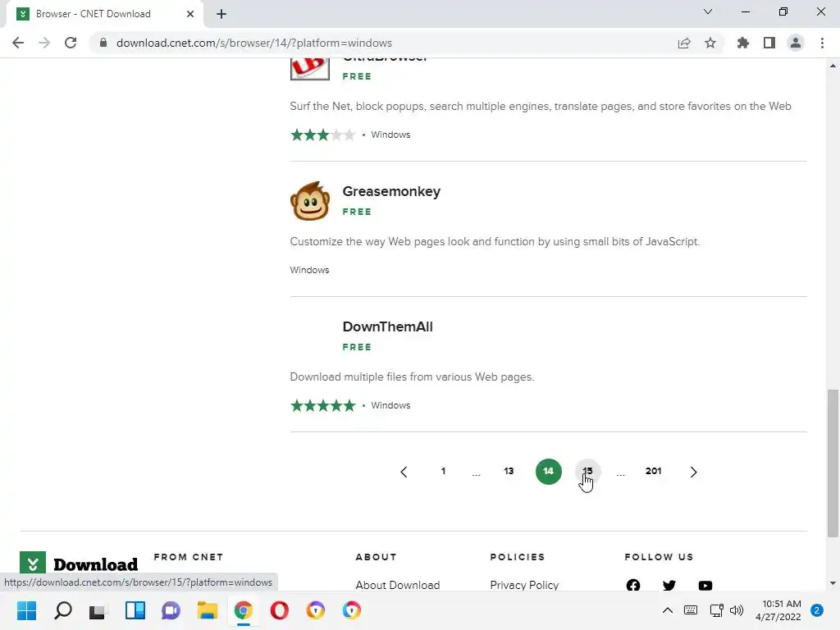Click UltraBrowser three-star rating
The width and height of the screenshot is (840, 630).
coord(322,135)
